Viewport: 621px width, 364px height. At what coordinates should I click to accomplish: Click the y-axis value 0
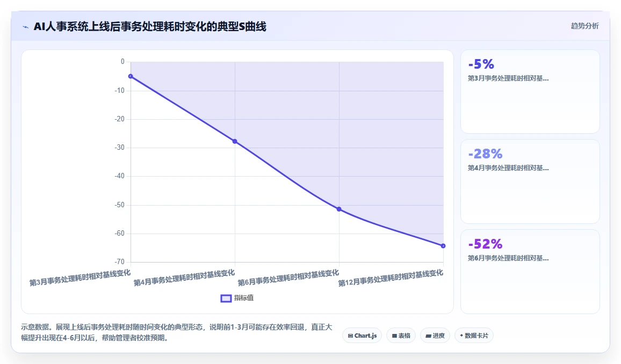(122, 62)
